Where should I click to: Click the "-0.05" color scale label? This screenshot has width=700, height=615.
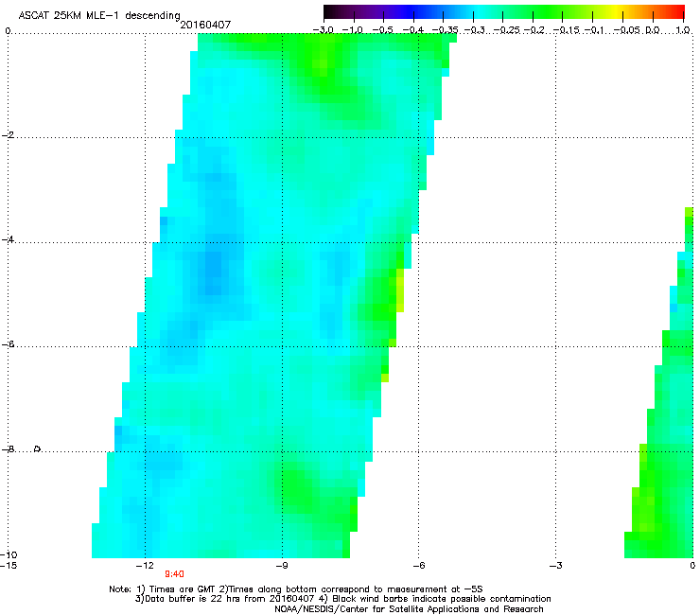[x=627, y=30]
